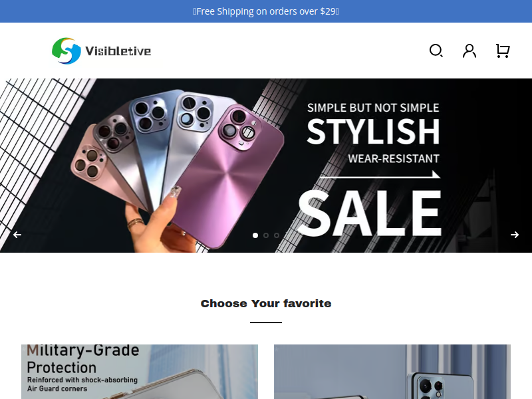The image size is (532, 399).
Task: Click the white arrow graphic under WEAR-RESISTANT
Action: coord(380,175)
